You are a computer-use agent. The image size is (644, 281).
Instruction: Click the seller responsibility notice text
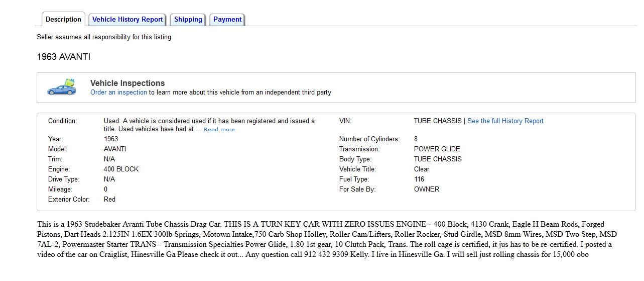104,37
